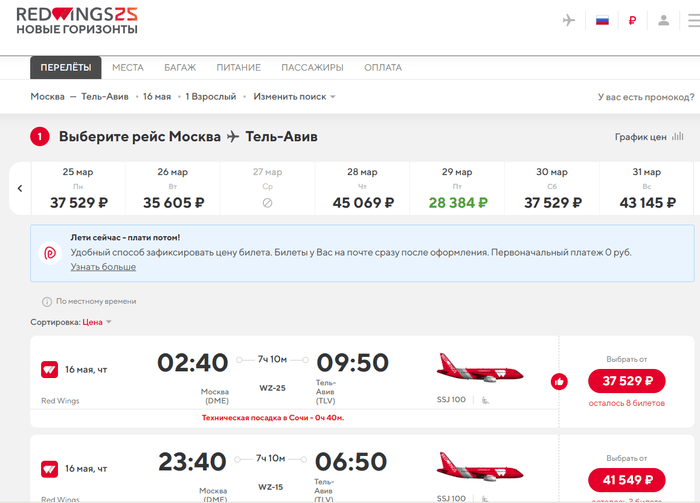Click departure time 02:40
The image size is (700, 503).
tap(192, 363)
